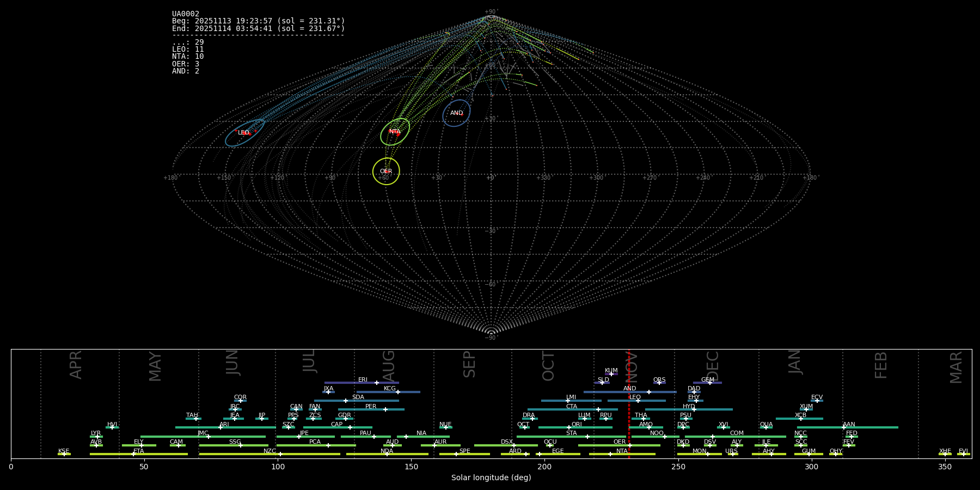Click the 'LEO: 11' count in the legend
980x490 pixels.
pos(188,50)
